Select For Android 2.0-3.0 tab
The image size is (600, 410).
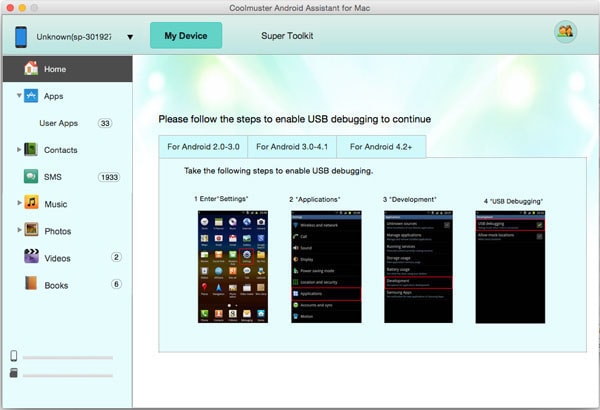[203, 147]
